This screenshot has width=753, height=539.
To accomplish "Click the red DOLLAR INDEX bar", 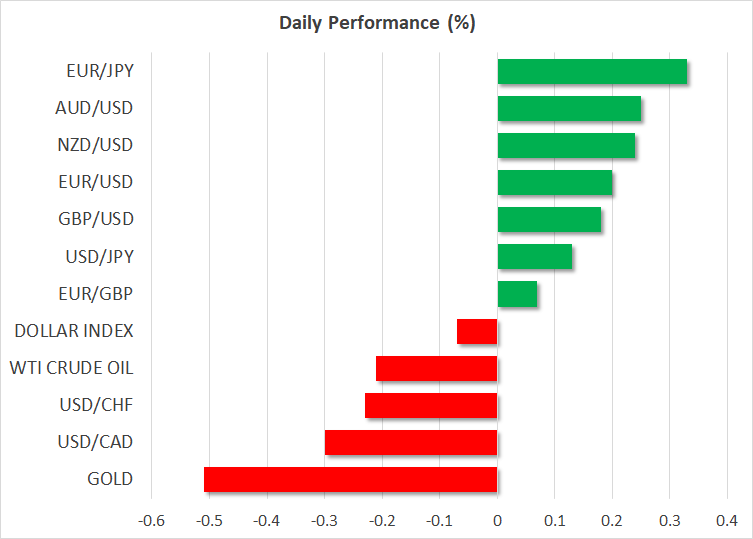I will pos(477,331).
